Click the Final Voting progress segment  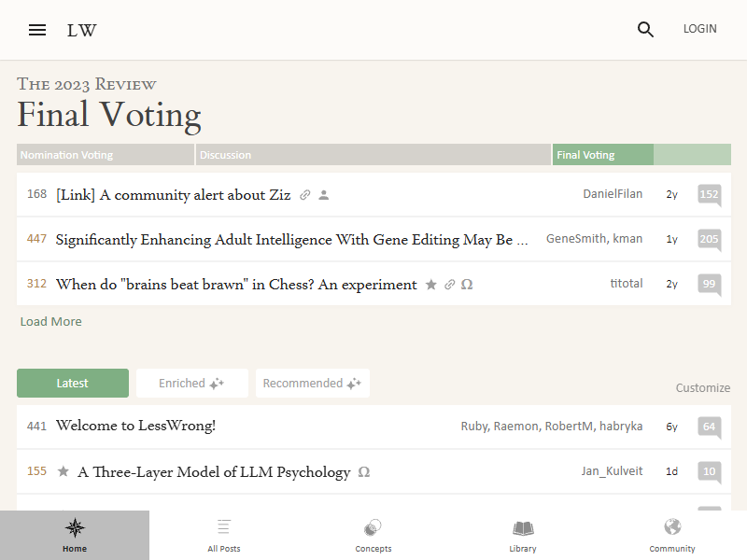[x=602, y=155]
